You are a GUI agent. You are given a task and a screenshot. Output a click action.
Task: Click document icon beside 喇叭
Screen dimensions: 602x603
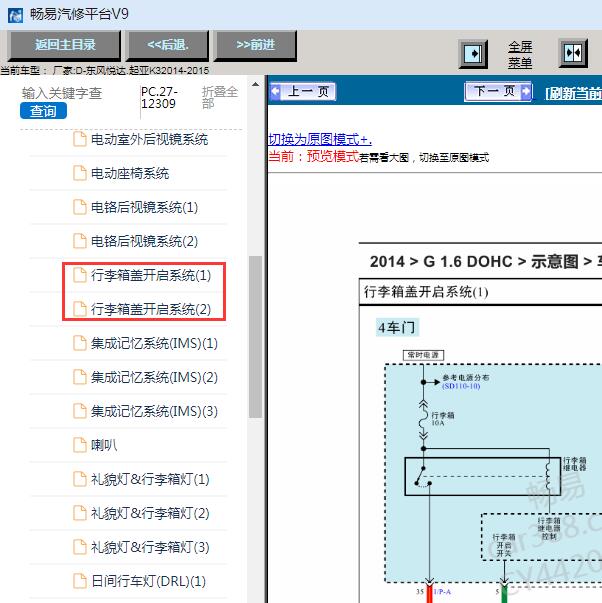pos(80,445)
